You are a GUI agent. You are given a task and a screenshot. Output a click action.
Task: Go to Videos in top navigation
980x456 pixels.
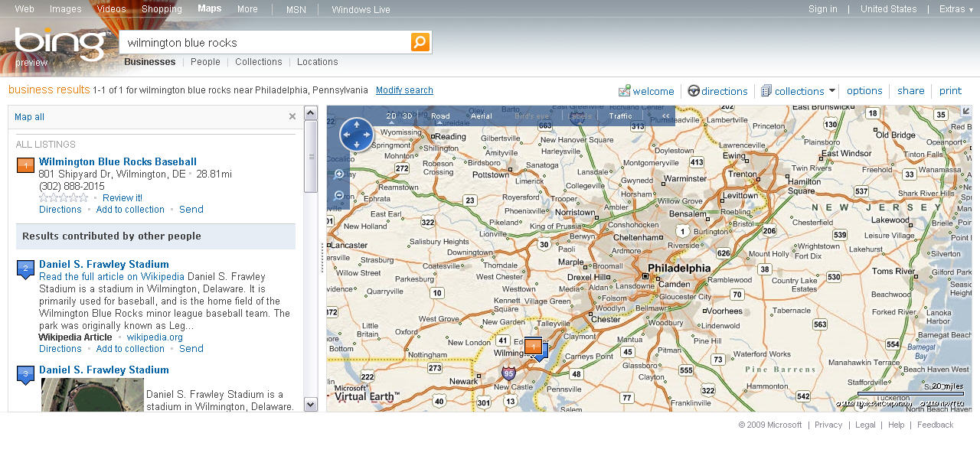coord(112,9)
